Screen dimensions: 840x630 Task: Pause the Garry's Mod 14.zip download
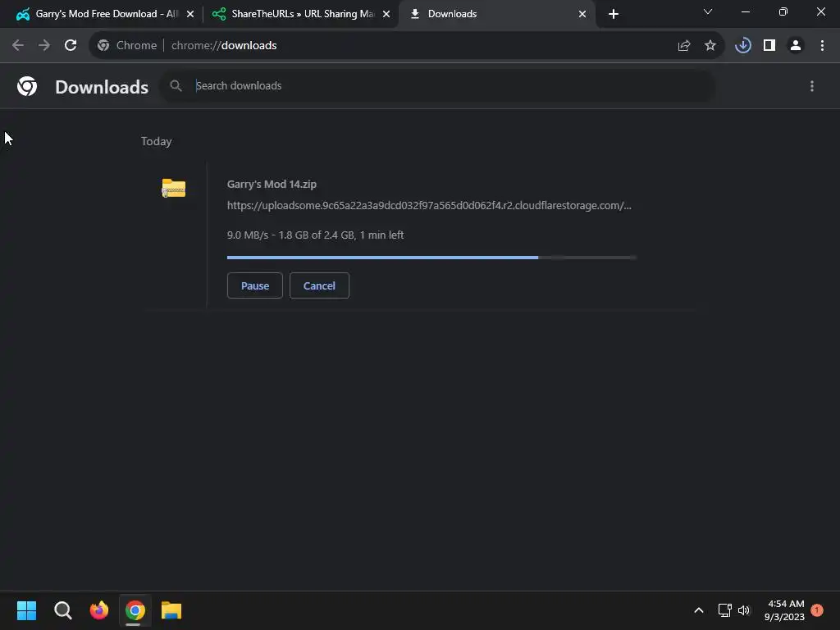coord(254,285)
